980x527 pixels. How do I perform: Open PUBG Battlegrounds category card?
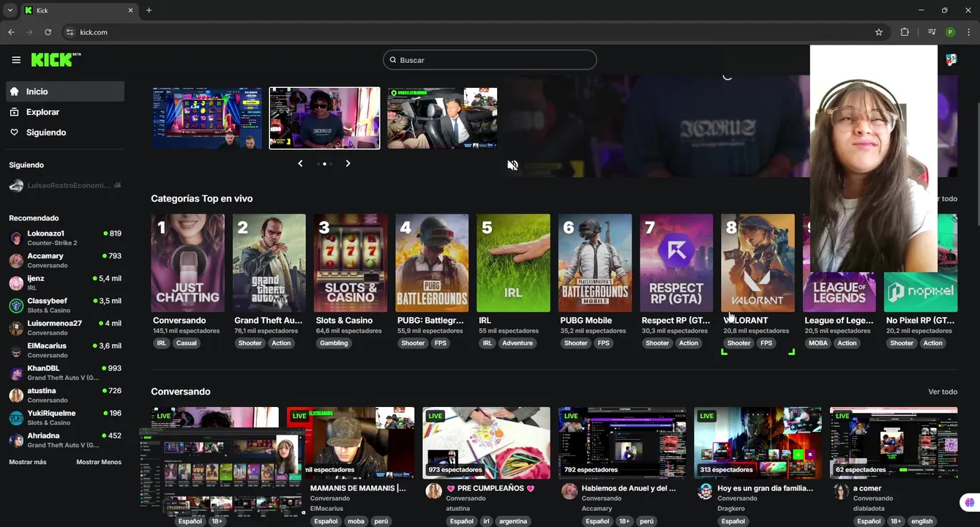tap(432, 263)
